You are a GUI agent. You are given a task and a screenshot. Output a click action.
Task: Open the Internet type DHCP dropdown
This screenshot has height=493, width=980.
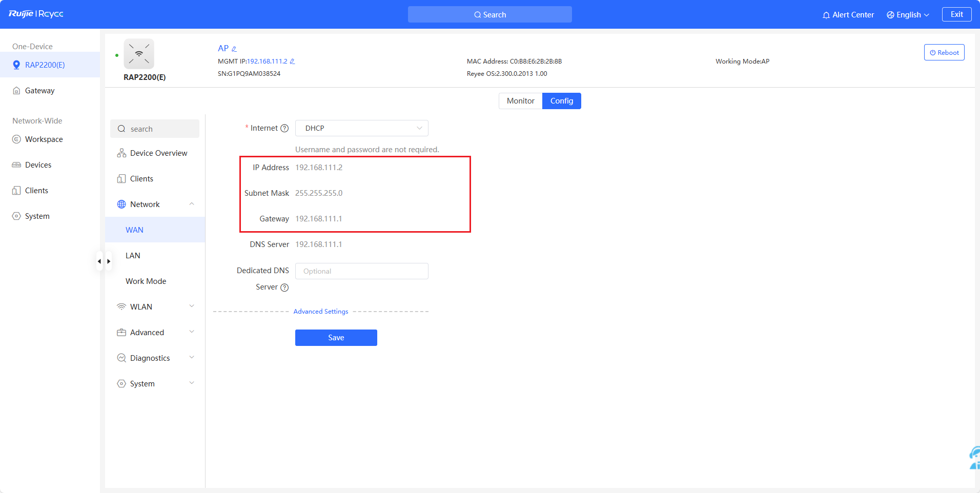pos(361,128)
